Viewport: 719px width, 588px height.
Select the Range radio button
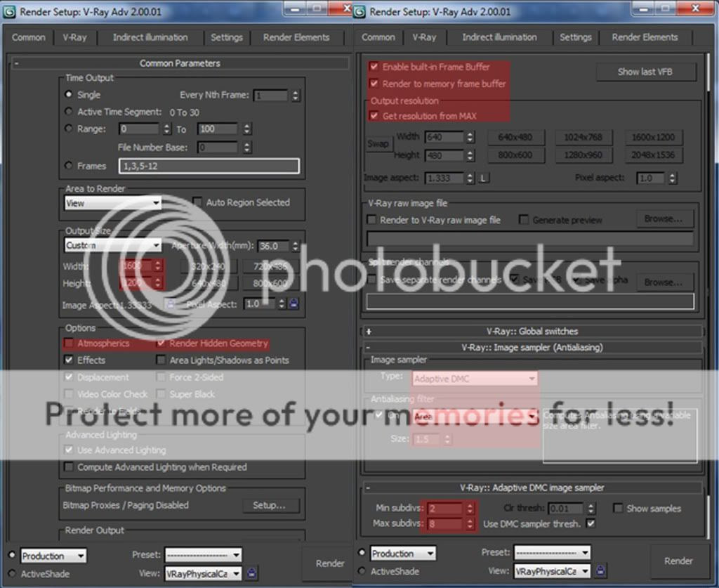[x=69, y=129]
